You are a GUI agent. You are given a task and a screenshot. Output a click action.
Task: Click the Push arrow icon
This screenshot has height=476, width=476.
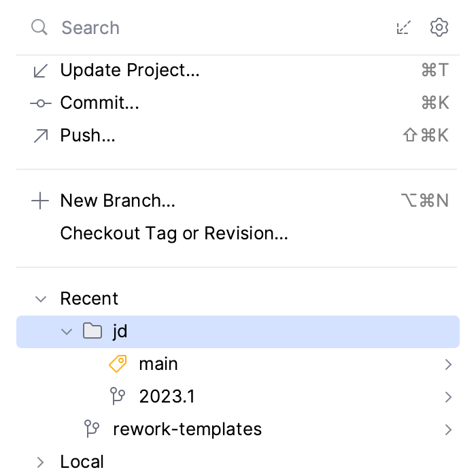click(x=41, y=136)
